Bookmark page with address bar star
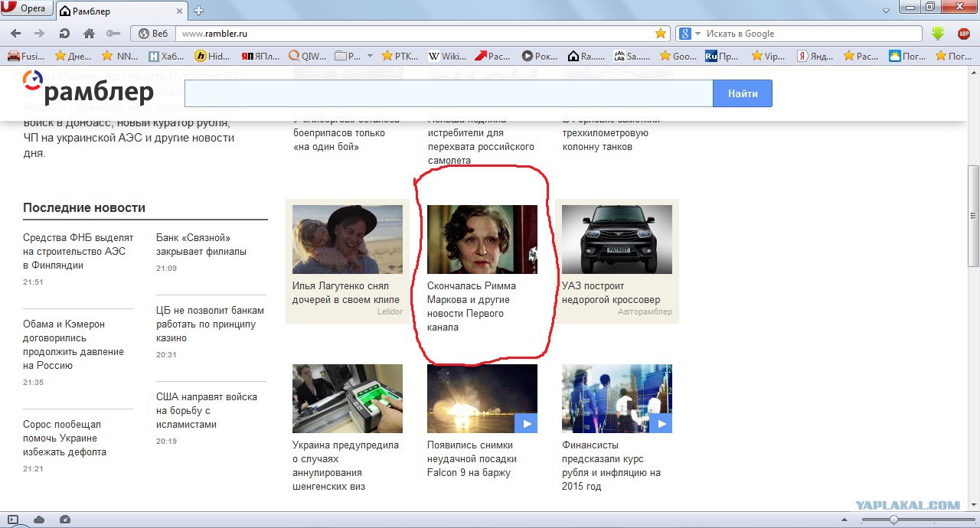The image size is (980, 528). point(660,34)
